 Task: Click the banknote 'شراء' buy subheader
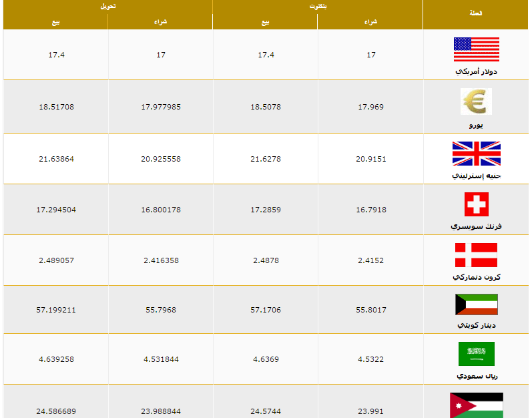point(370,22)
